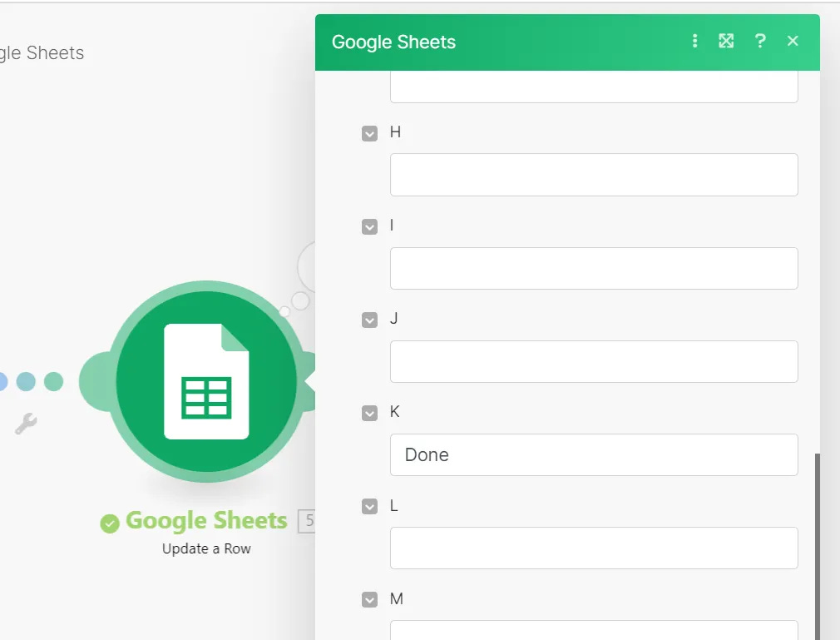The width and height of the screenshot is (840, 640).
Task: Click the I column input field
Action: click(x=594, y=269)
